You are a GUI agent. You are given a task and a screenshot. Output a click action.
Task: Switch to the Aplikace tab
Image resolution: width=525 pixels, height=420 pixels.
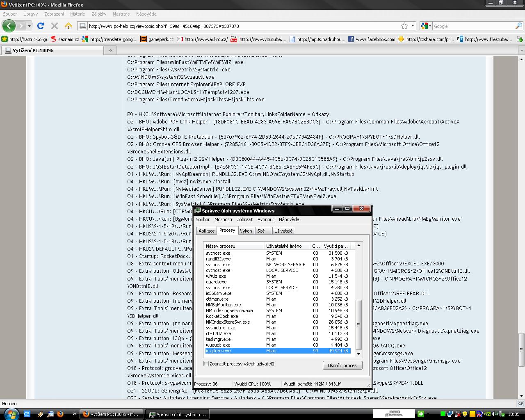coord(207,231)
